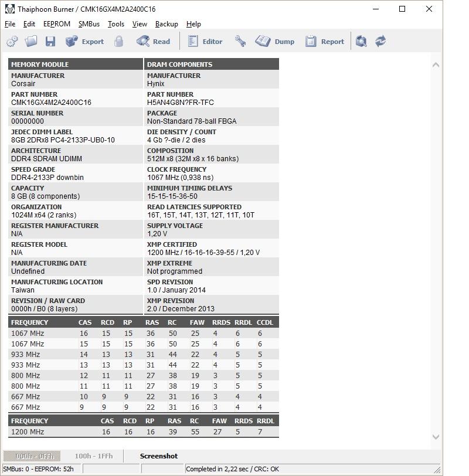Image resolution: width=469 pixels, height=476 pixels.
Task: Click the Hynix manufacturer value
Action: point(156,83)
